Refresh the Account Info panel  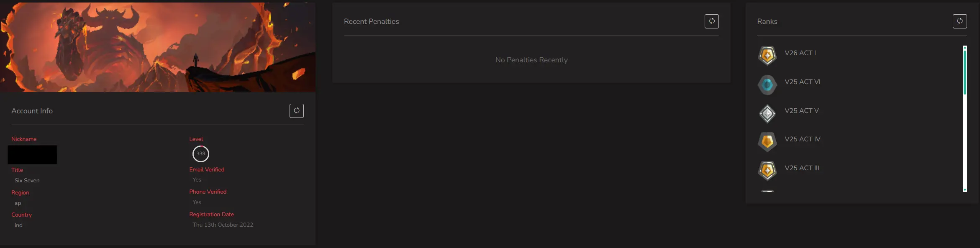click(x=296, y=111)
